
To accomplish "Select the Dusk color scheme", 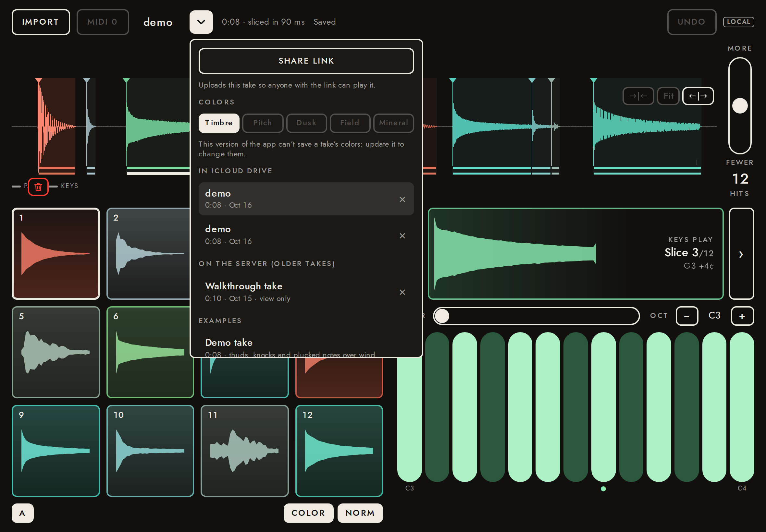I will (x=306, y=123).
